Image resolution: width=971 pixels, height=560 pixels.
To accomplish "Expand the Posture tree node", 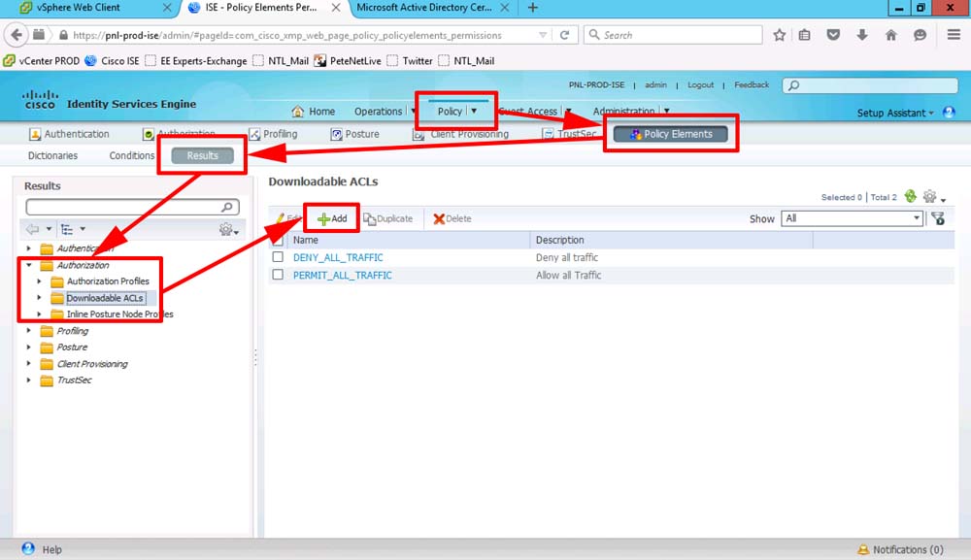I will click(29, 347).
